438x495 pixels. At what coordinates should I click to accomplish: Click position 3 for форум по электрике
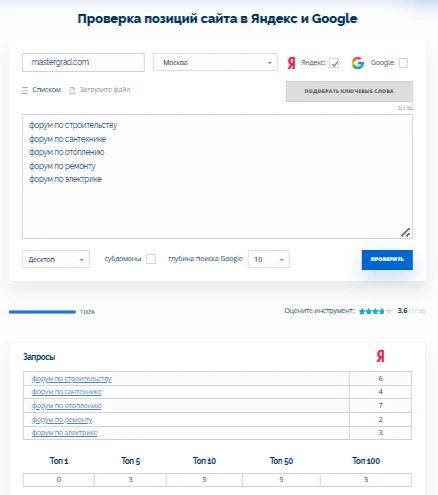click(x=380, y=433)
